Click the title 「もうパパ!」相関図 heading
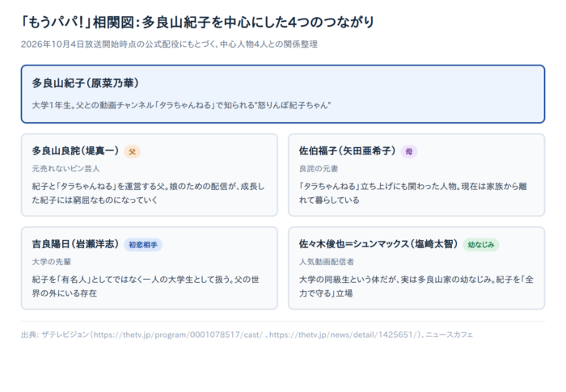 click(x=198, y=22)
